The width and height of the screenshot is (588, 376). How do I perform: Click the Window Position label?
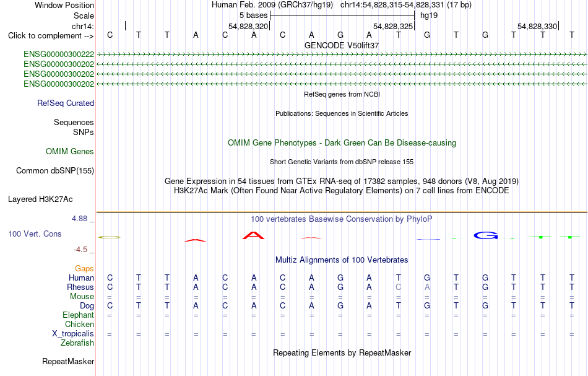pyautogui.click(x=64, y=5)
